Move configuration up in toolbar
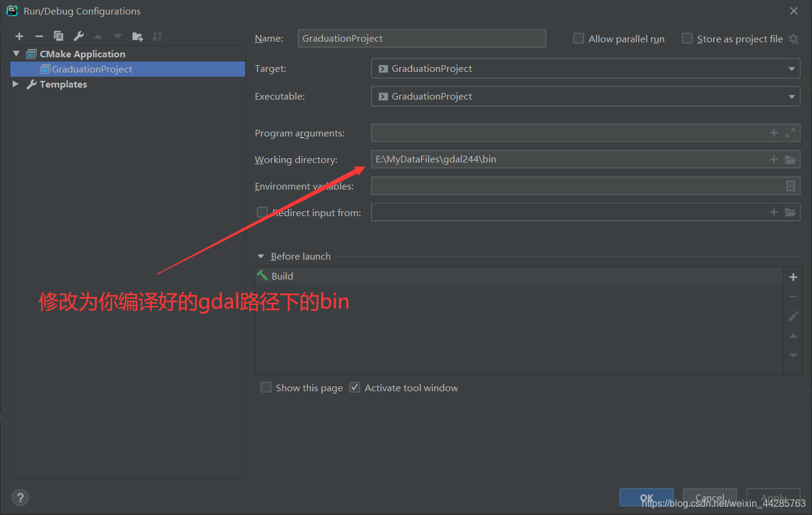 coord(98,36)
